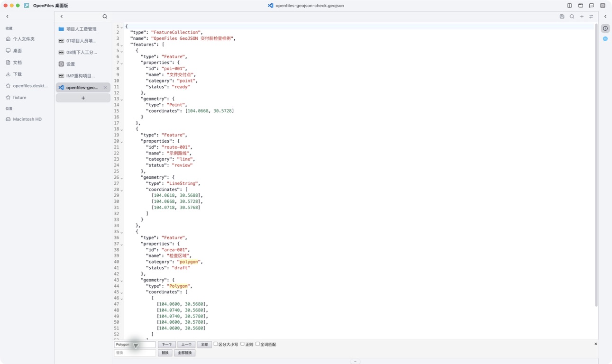Click the rightmost share icon in title bar

click(x=603, y=6)
